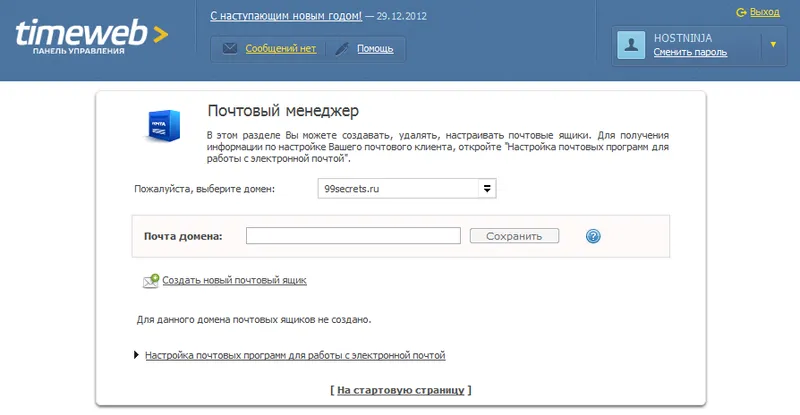Click the HOSTNINJA username text
The width and height of the screenshot is (800, 415).
pyautogui.click(x=683, y=38)
